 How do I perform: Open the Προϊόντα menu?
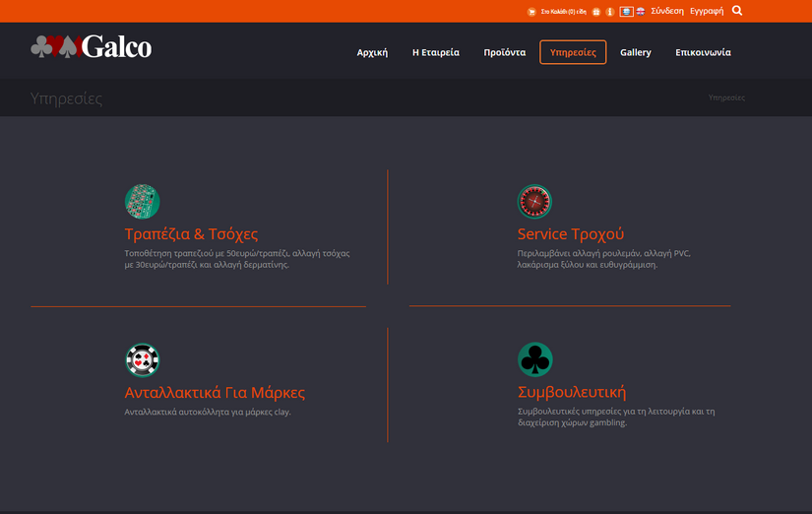pyautogui.click(x=505, y=52)
